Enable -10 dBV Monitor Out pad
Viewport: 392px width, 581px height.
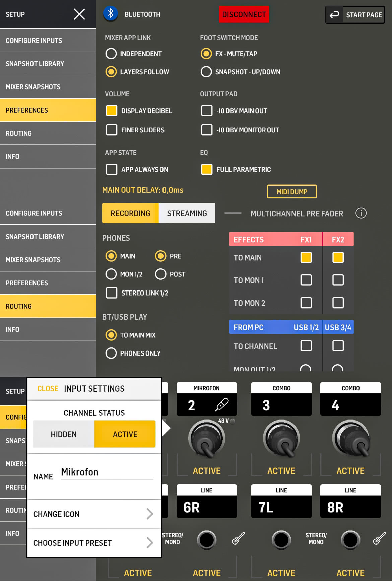point(207,130)
